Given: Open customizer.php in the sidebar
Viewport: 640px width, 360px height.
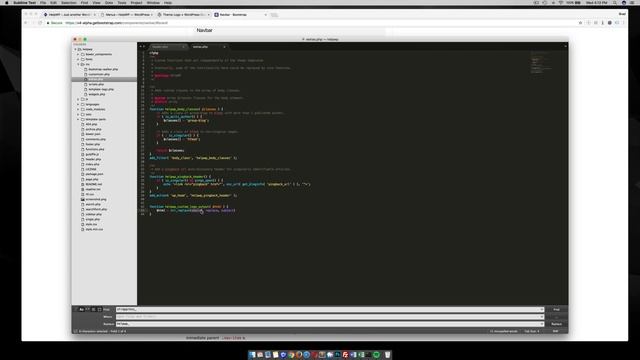Looking at the screenshot, I should click(99, 74).
